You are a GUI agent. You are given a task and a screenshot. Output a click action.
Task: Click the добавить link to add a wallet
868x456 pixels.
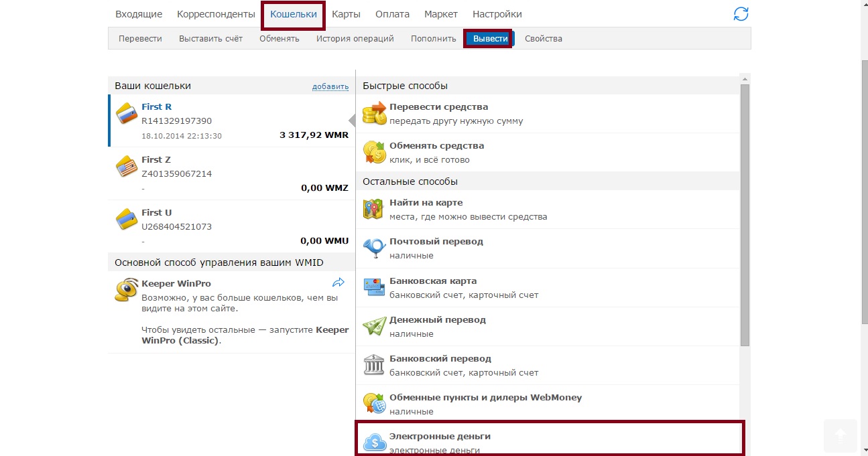click(x=330, y=86)
